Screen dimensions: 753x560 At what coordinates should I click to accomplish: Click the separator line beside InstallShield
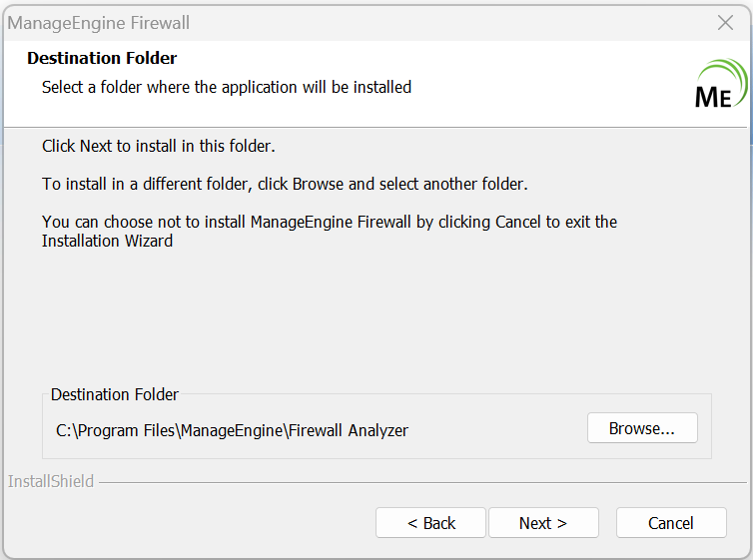point(419,482)
